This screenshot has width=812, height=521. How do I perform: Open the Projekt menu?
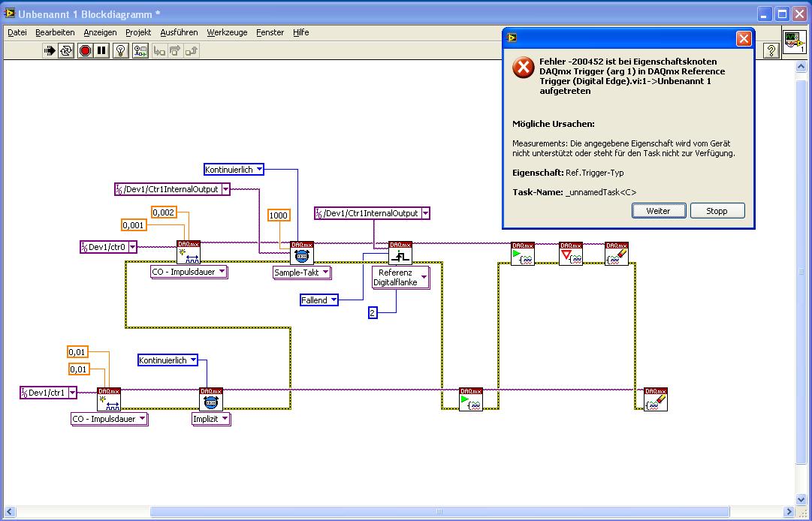point(138,32)
